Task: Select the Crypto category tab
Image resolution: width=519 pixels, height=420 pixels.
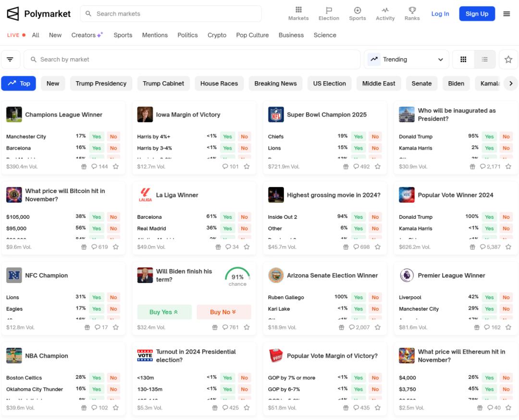Action: pos(217,35)
